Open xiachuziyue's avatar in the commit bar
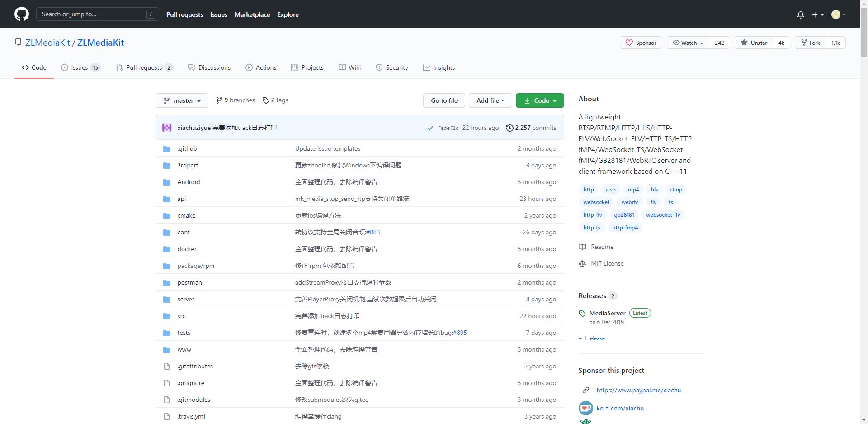Viewport: 868px width, 424px height. (x=167, y=128)
